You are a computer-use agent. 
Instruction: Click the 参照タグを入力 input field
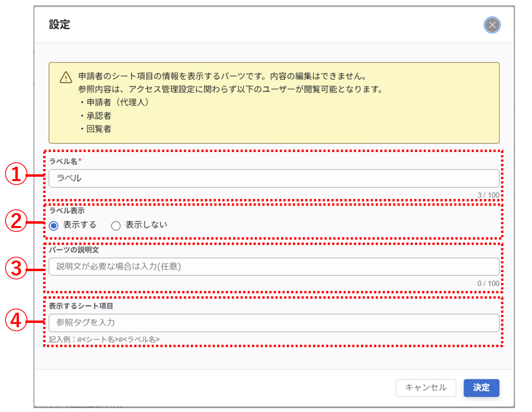tap(194, 322)
